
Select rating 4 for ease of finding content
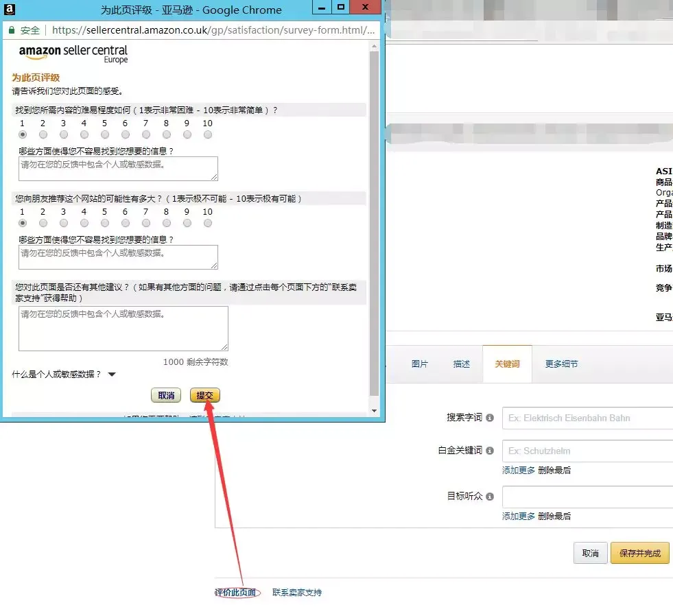coord(84,134)
